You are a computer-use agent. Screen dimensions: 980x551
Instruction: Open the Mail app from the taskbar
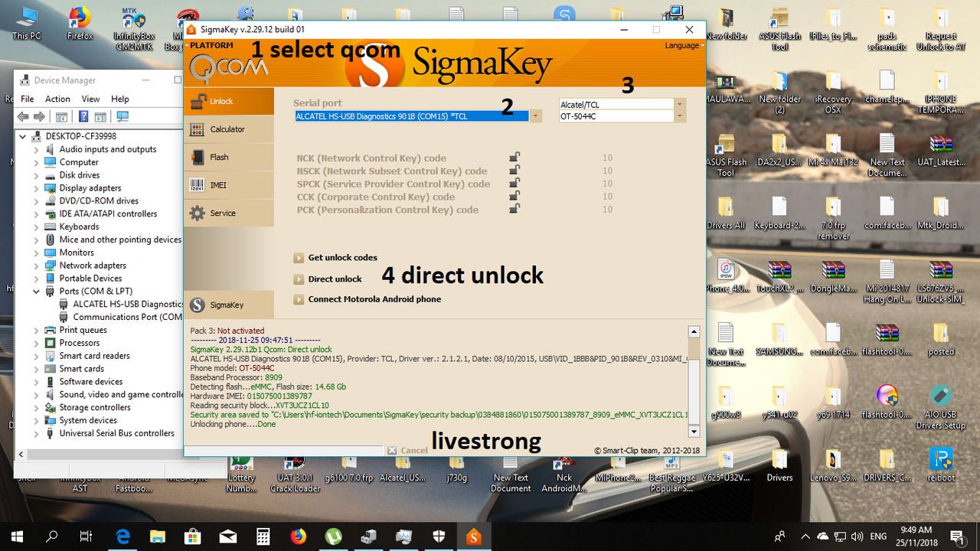(228, 536)
